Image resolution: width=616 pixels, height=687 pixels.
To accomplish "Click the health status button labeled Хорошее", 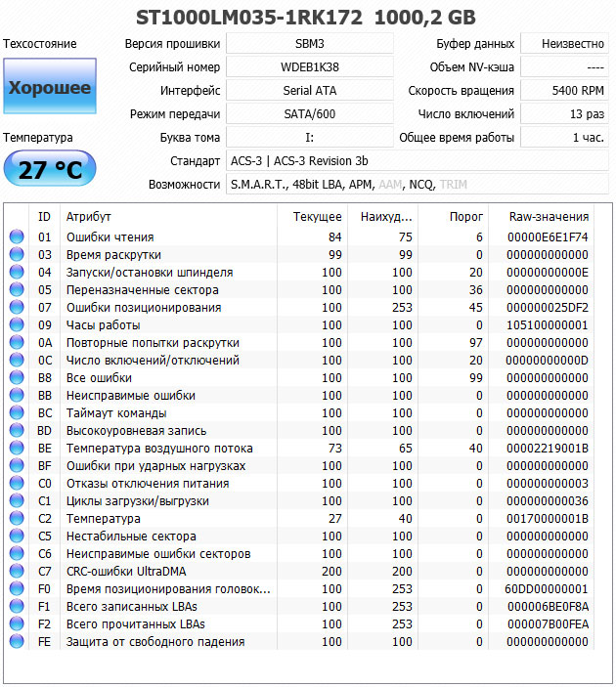I will pyautogui.click(x=50, y=86).
